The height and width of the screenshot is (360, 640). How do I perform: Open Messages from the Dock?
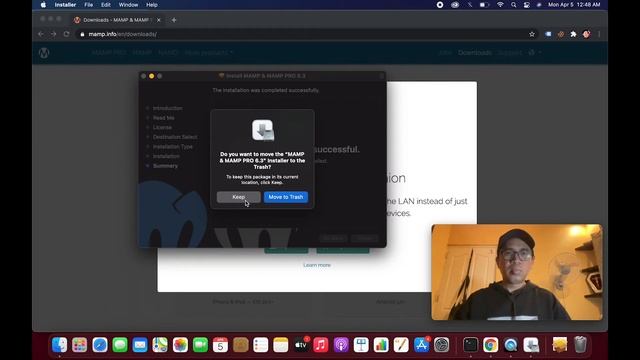120,345
